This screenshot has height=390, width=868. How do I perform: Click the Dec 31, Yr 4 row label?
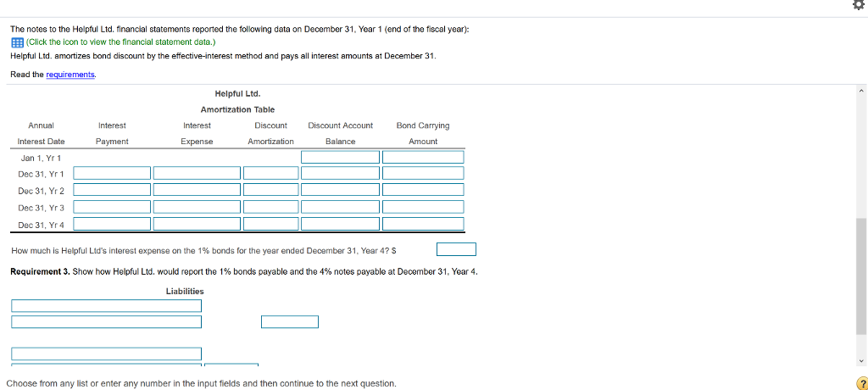point(41,226)
